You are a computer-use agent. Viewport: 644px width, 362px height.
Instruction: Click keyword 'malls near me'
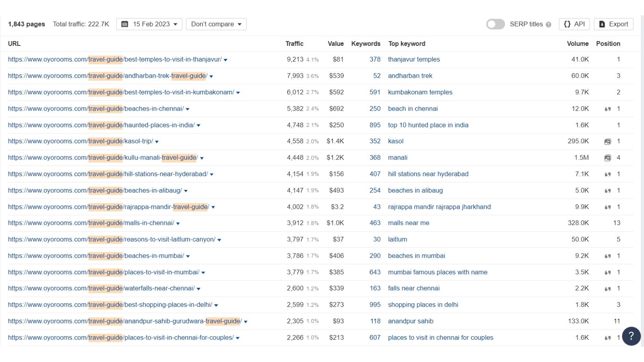click(409, 223)
